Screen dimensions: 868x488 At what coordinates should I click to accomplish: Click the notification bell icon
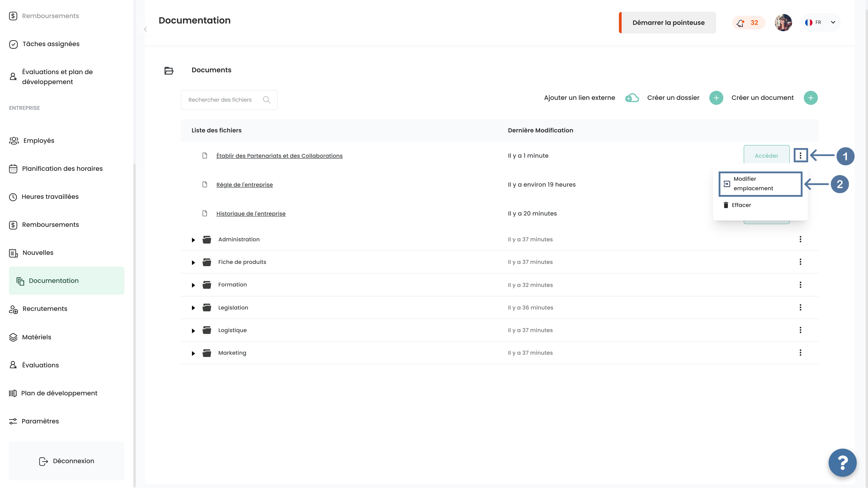click(740, 23)
